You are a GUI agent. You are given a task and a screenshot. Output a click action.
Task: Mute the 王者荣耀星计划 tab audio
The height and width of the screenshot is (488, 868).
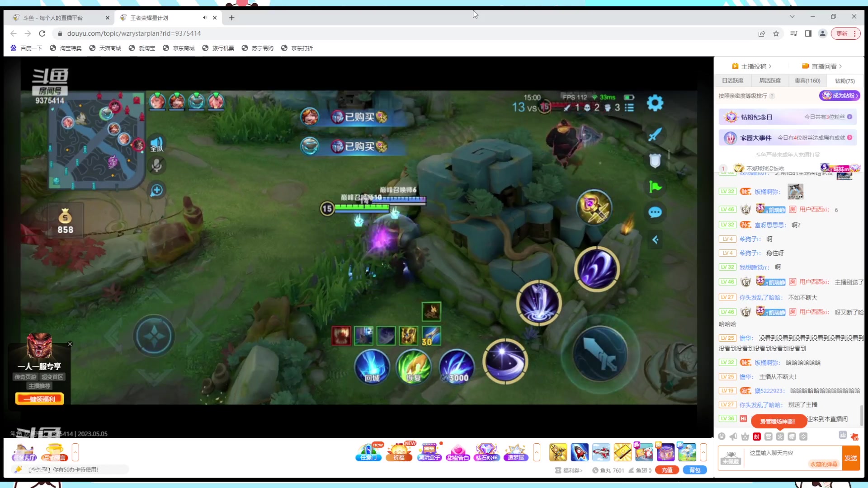pos(205,18)
